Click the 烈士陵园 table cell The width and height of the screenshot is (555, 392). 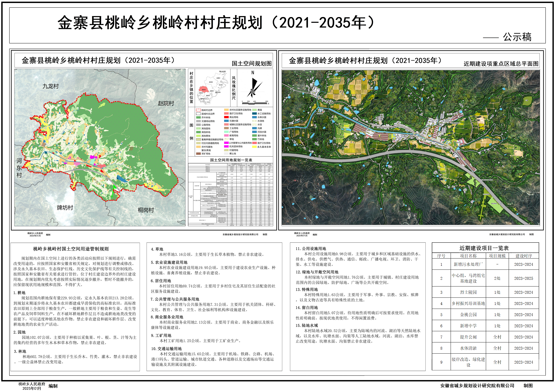coord(468,292)
